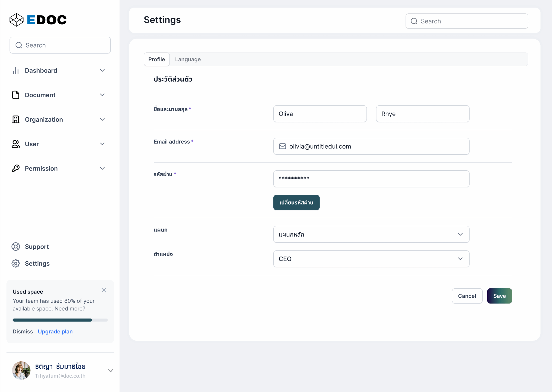552x392 pixels.
Task: Click the used space progress bar
Action: point(60,320)
